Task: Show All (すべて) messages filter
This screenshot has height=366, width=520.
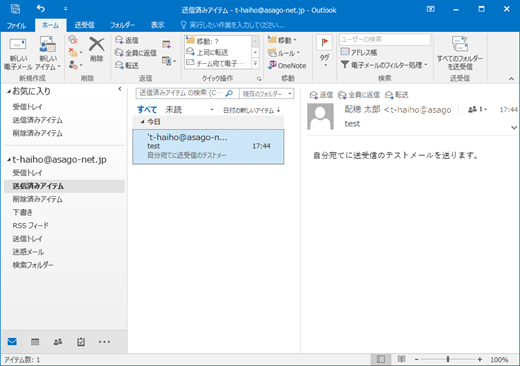Action: [147, 110]
